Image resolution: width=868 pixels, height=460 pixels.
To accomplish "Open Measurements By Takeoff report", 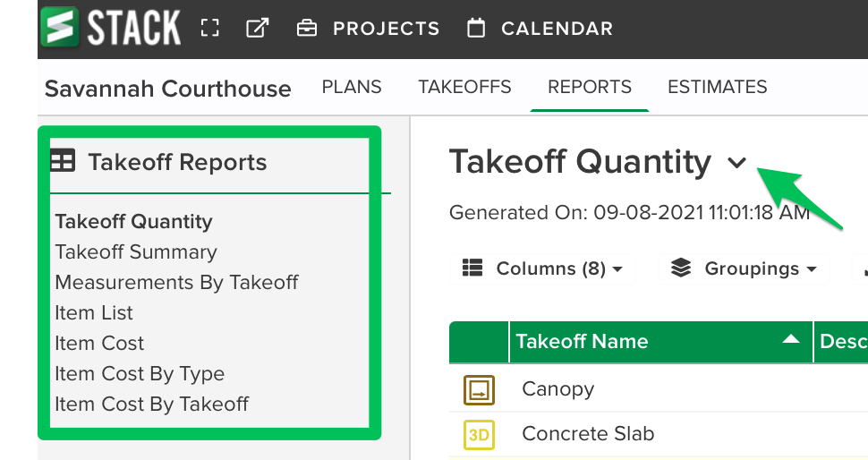I will (176, 282).
